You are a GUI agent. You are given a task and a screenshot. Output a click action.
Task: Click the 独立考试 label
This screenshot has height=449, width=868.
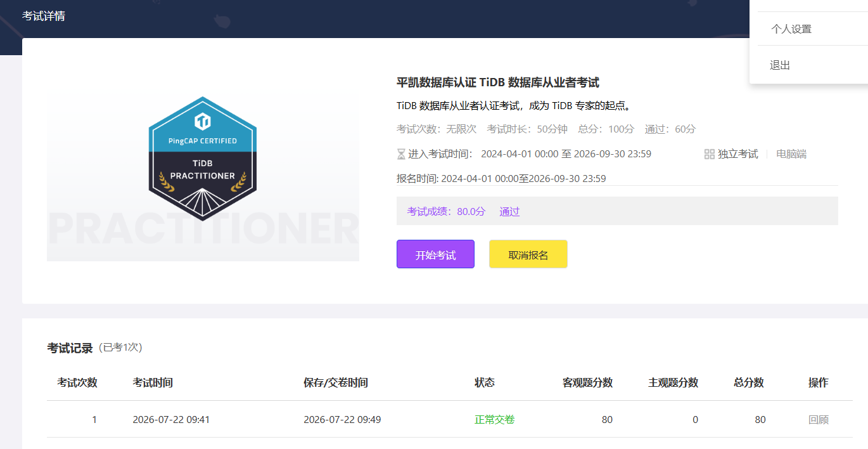coord(738,154)
